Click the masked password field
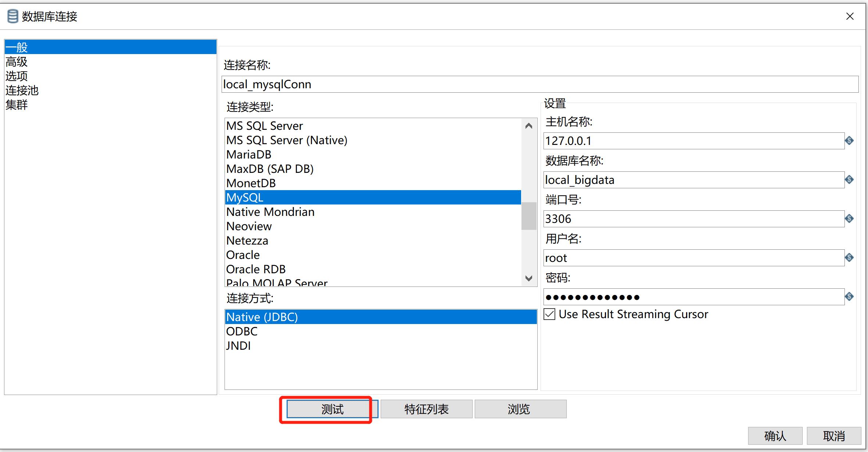Image resolution: width=868 pixels, height=452 pixels. click(x=694, y=296)
